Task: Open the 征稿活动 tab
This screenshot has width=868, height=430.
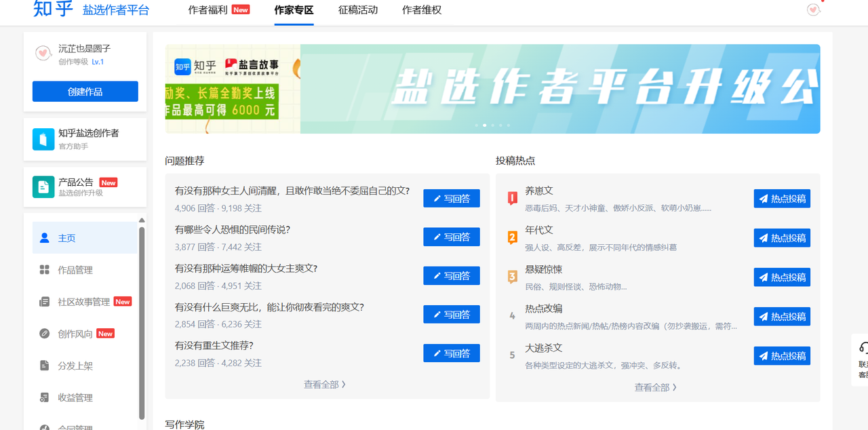Action: (358, 10)
